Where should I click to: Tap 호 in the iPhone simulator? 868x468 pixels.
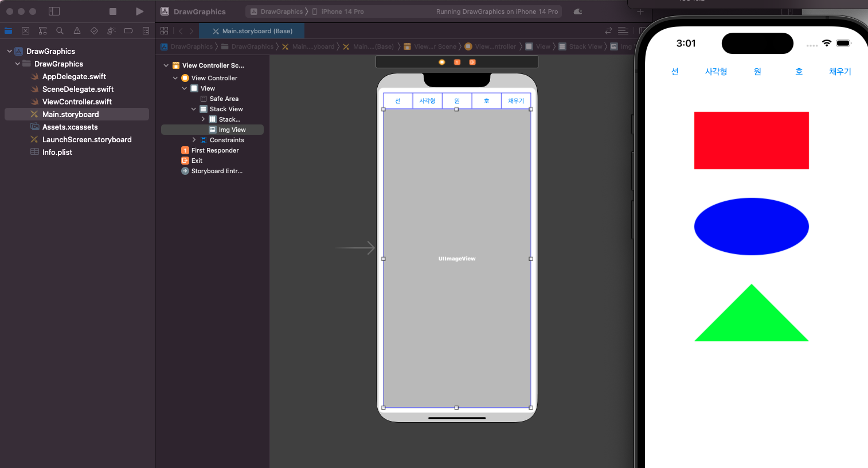tap(799, 72)
